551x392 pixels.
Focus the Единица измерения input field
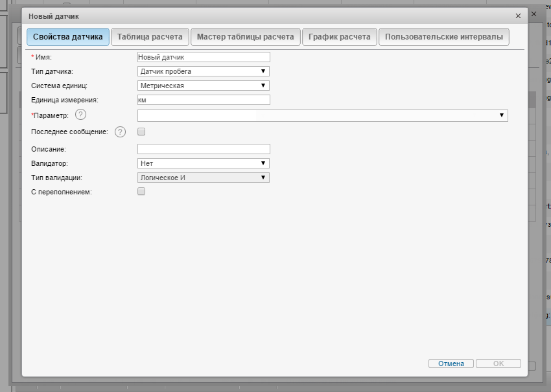pos(204,100)
